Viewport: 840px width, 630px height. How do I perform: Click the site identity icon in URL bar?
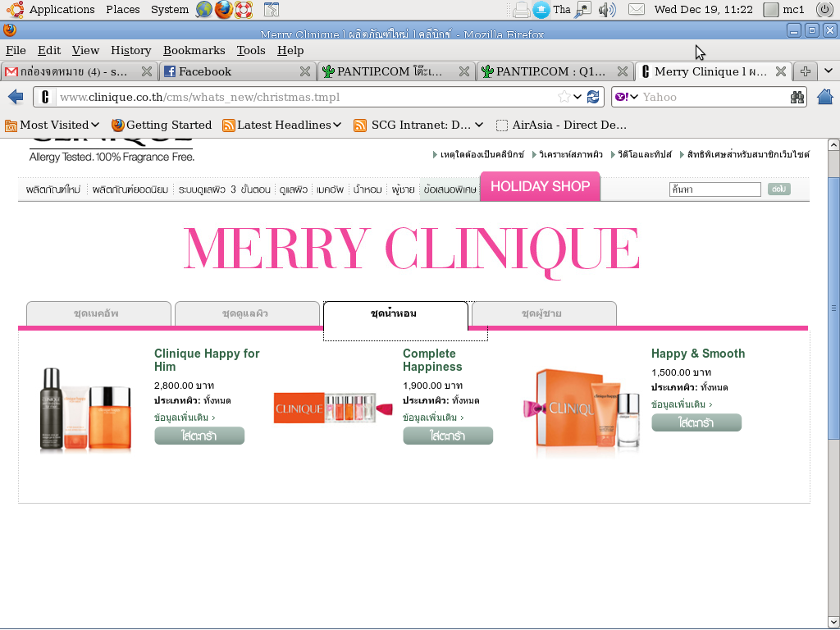tap(46, 97)
